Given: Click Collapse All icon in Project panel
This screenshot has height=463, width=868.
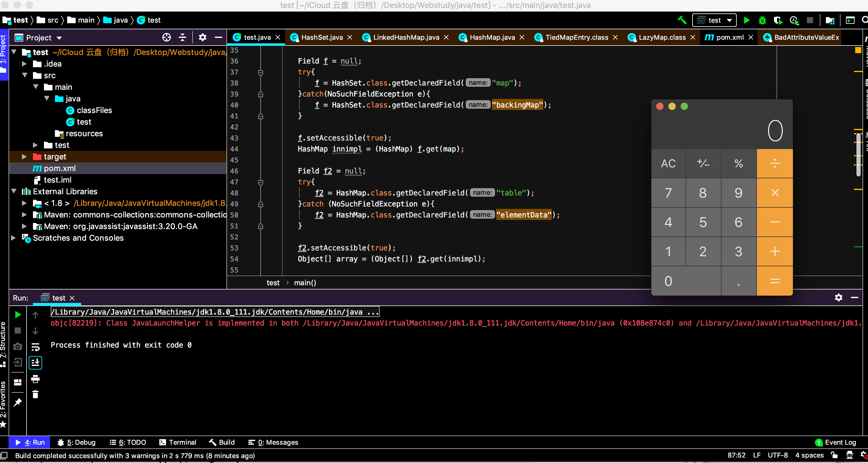Looking at the screenshot, I should 182,38.
